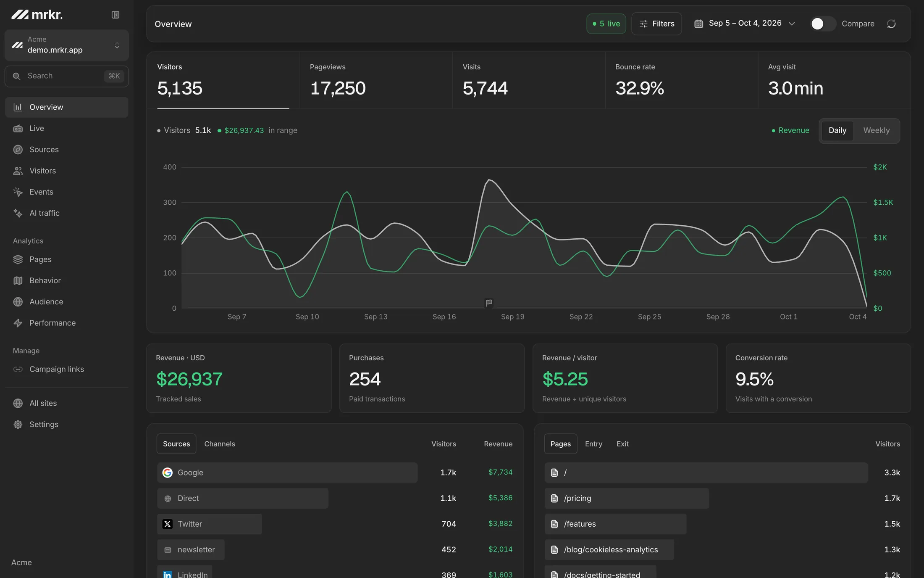This screenshot has width=924, height=578.
Task: Select the Pages tab in table
Action: [x=561, y=444]
